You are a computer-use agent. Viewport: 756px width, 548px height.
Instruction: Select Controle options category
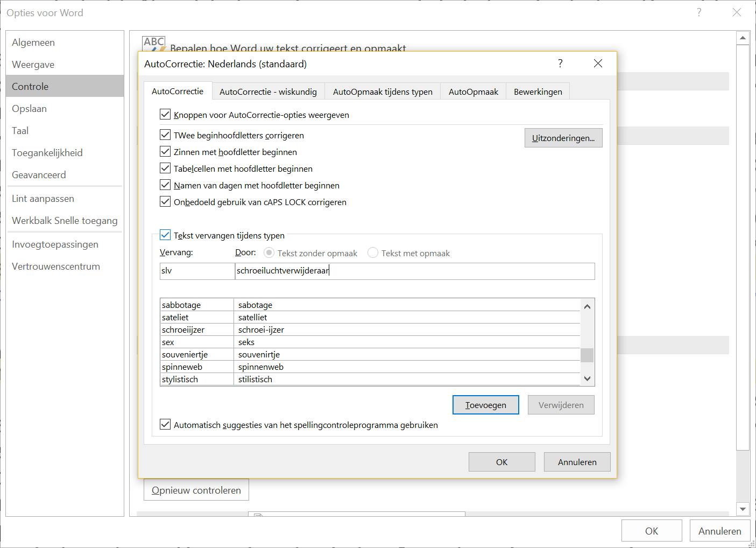[x=65, y=86]
